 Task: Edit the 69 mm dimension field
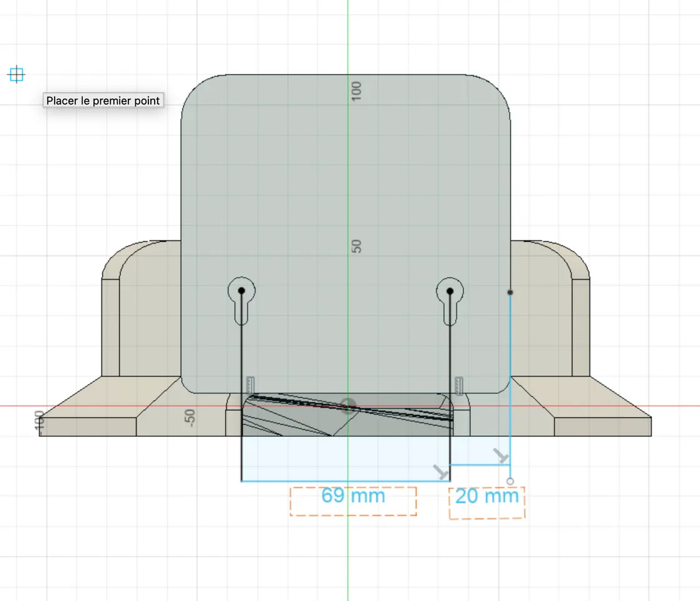pos(353,501)
